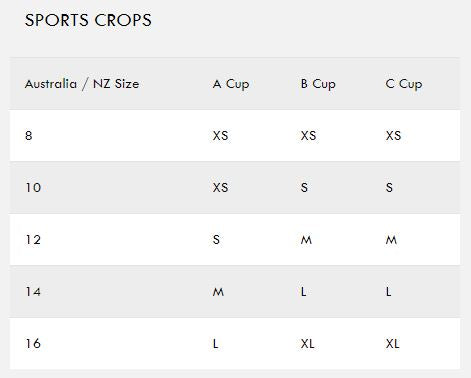The image size is (471, 378).
Task: Select the Australia / NZ Size column header
Action: (x=82, y=84)
